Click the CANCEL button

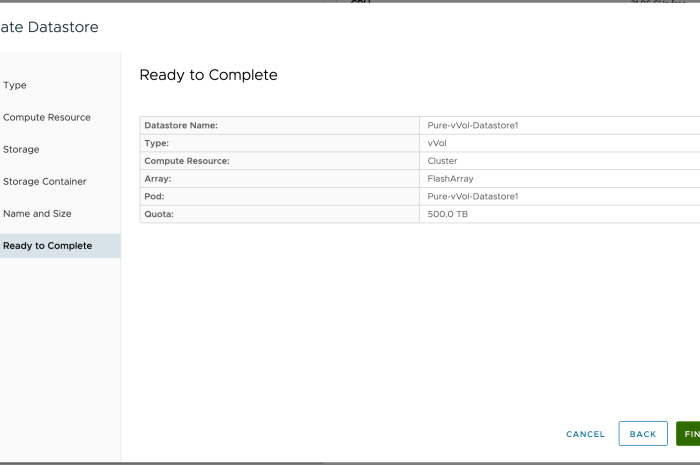point(585,434)
